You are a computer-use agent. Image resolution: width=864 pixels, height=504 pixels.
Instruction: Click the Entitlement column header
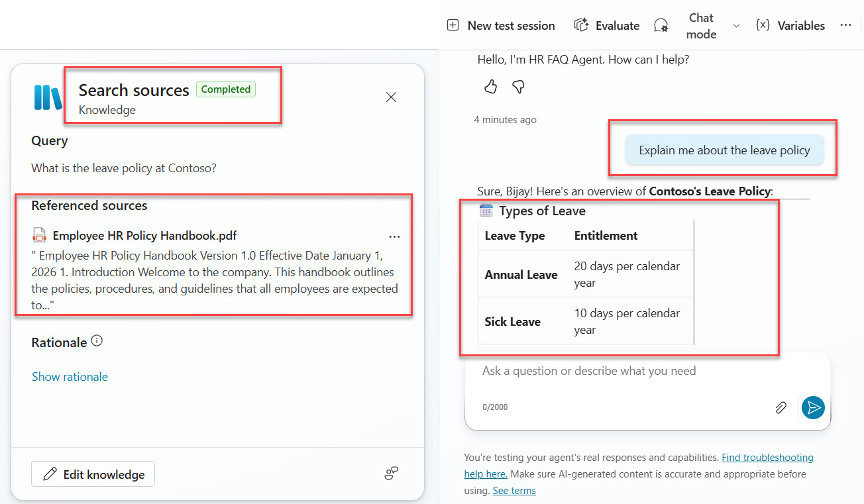click(606, 236)
